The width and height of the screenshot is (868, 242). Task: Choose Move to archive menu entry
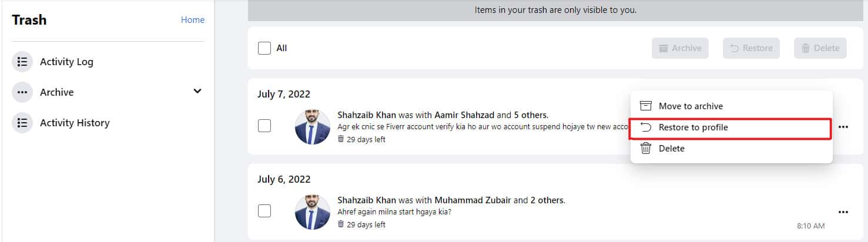[691, 106]
